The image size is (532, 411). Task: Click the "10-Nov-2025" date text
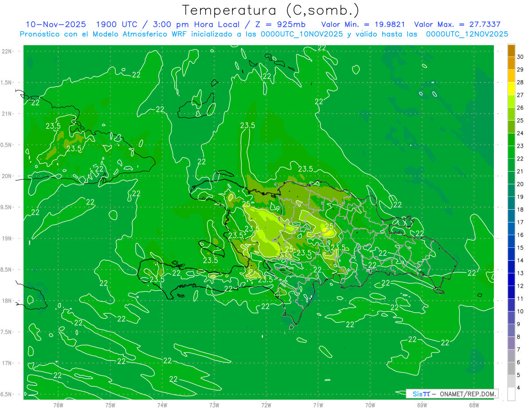(56, 24)
